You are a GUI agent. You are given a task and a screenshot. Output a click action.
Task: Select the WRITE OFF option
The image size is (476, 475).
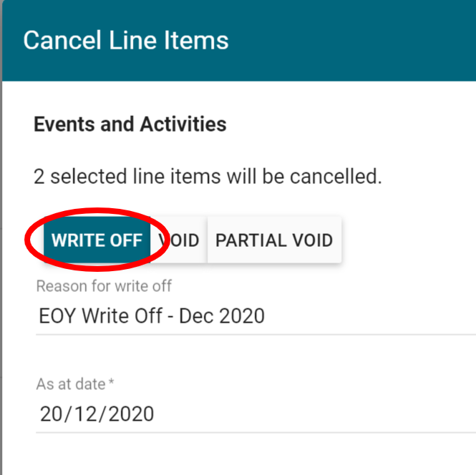pos(97,240)
